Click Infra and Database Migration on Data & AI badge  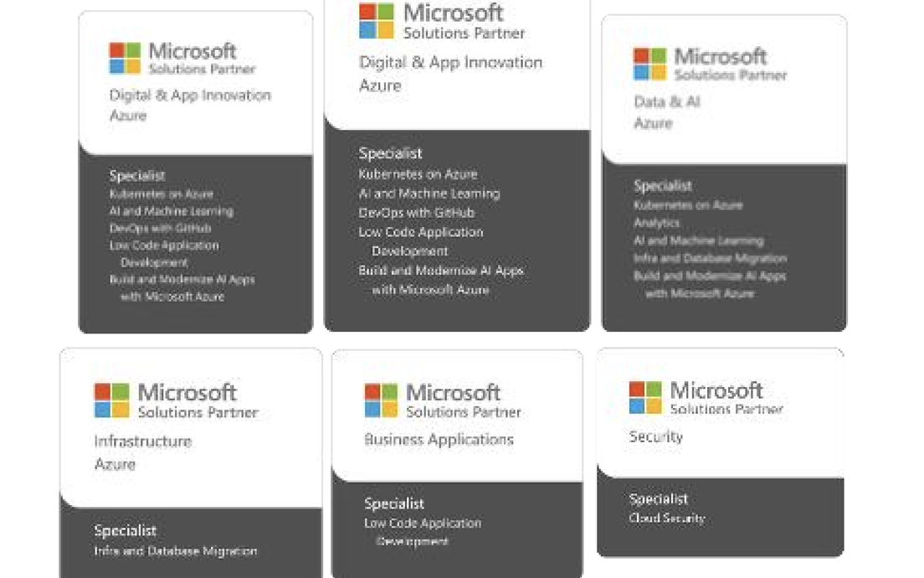click(x=710, y=258)
